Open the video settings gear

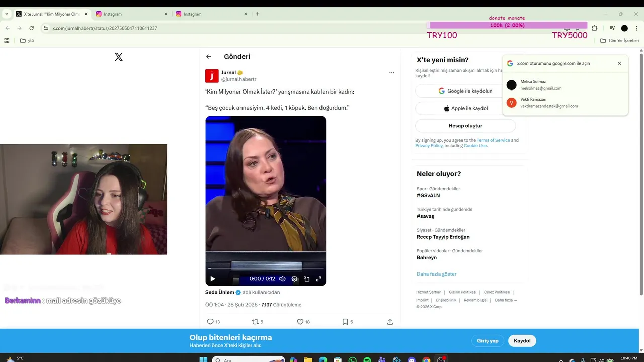tap(295, 279)
